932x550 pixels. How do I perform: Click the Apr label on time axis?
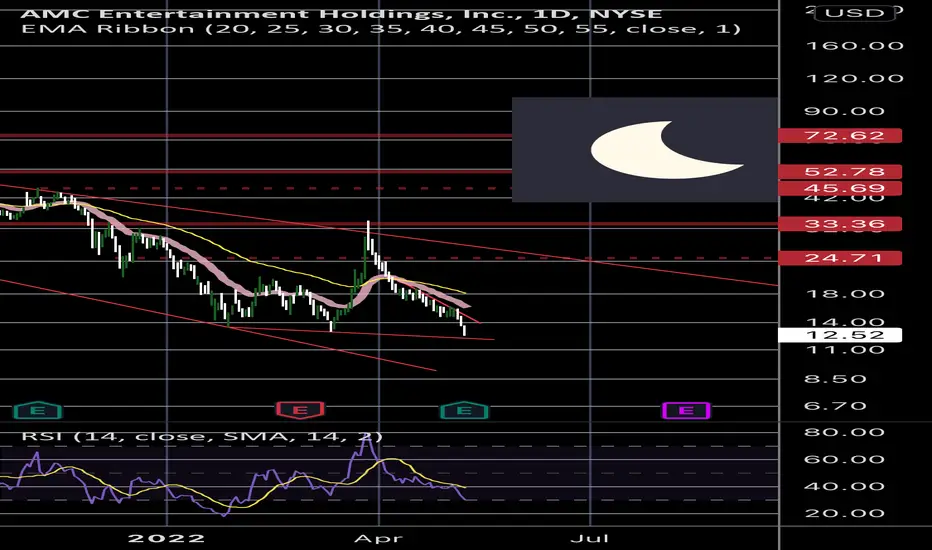[x=379, y=539]
